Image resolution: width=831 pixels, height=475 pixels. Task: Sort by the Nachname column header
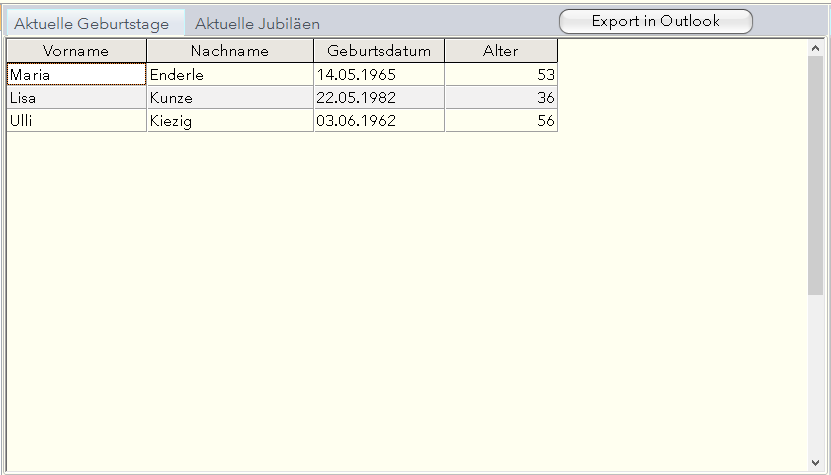[229, 51]
